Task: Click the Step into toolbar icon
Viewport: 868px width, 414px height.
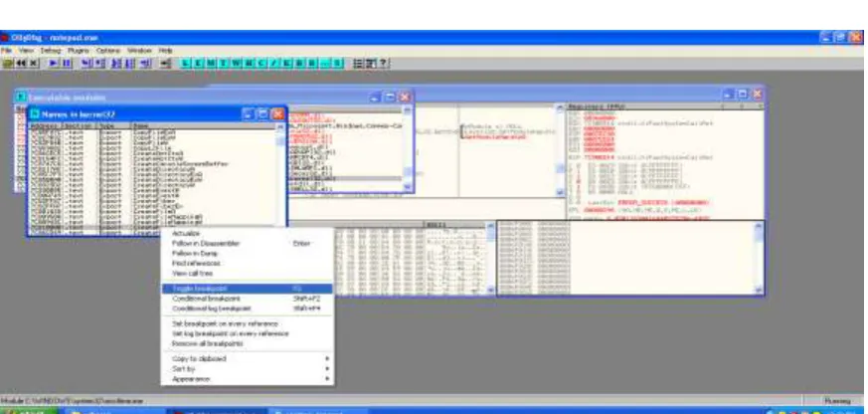Action: coord(86,63)
